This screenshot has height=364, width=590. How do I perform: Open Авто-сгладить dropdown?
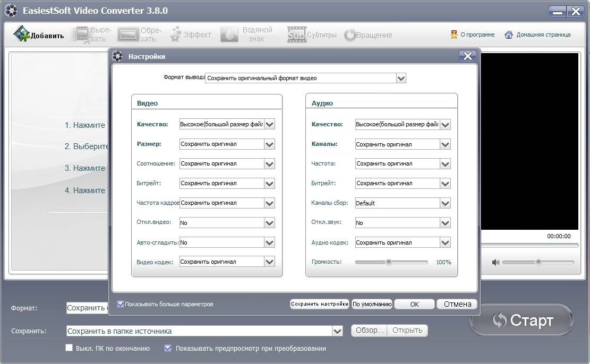click(269, 242)
